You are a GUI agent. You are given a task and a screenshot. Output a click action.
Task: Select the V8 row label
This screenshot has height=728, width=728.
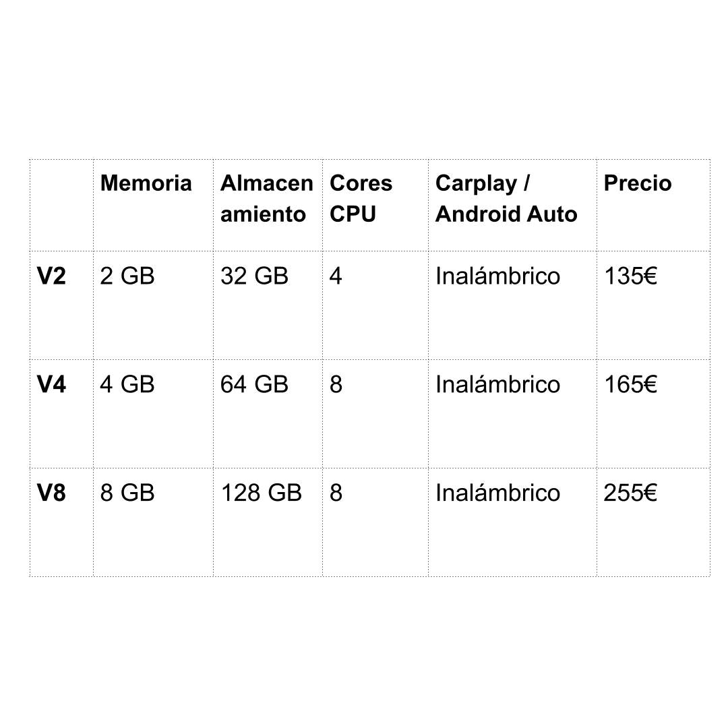pos(51,493)
